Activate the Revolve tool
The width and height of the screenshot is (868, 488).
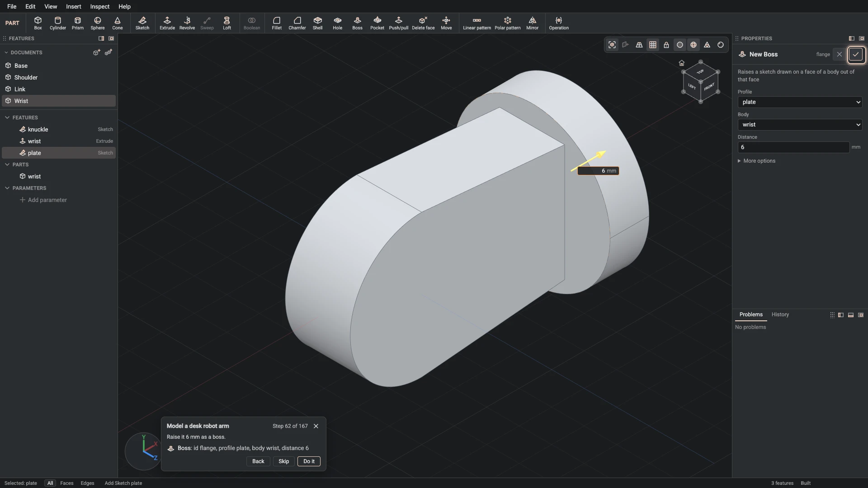(187, 23)
